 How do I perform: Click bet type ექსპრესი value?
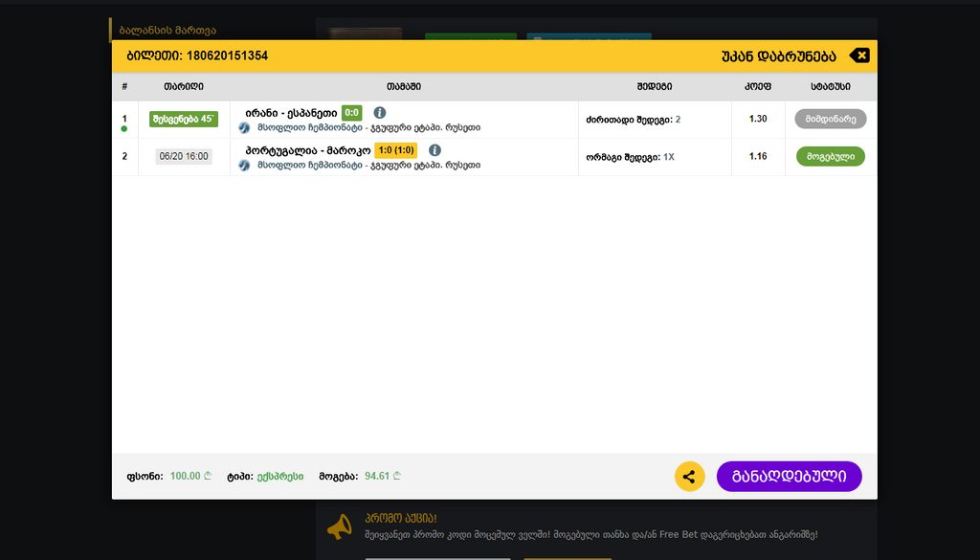pyautogui.click(x=280, y=477)
